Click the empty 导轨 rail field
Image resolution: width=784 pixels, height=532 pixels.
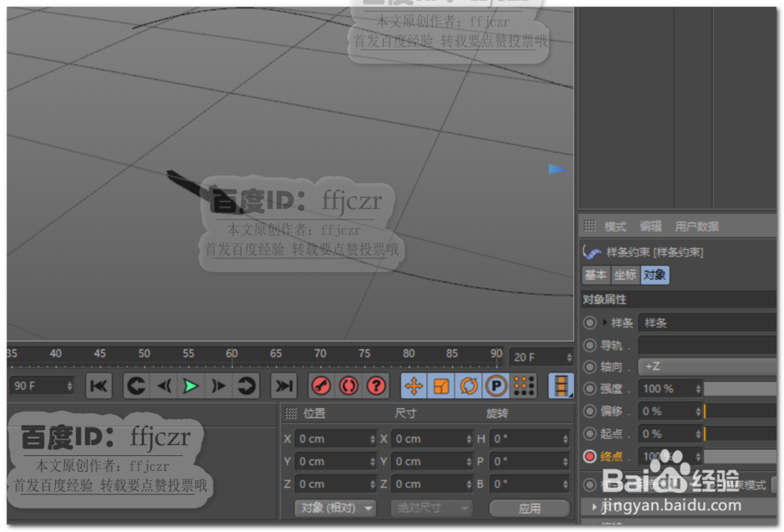pos(707,345)
